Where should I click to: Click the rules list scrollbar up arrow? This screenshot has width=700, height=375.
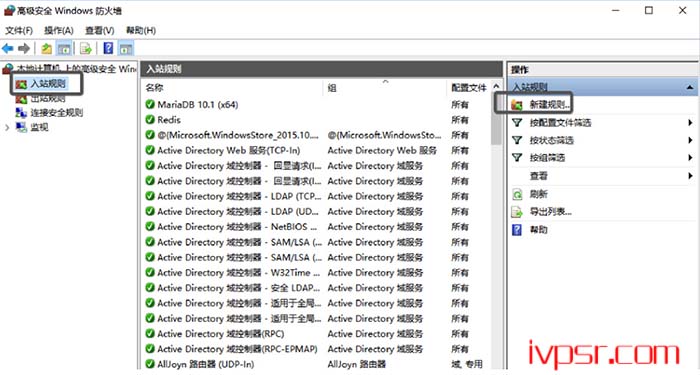[x=496, y=86]
